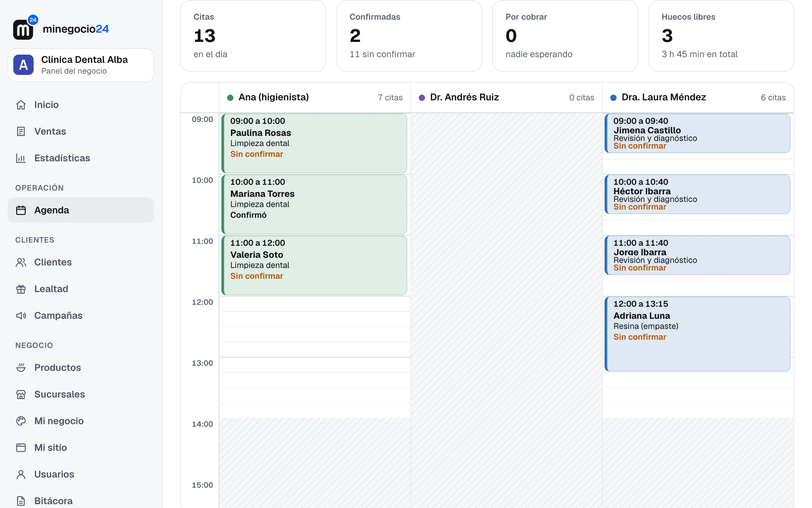Click the Bitácora document icon
This screenshot has width=812, height=508.
(x=21, y=501)
